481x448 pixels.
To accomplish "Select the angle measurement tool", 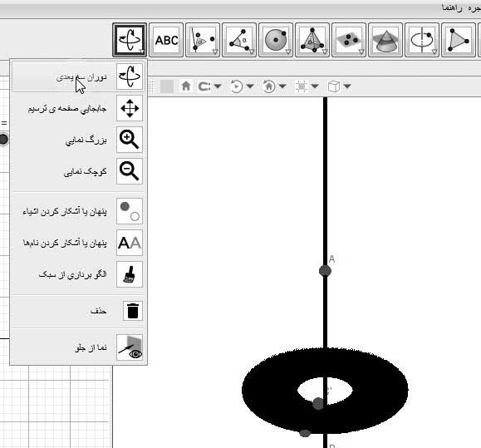I will click(239, 40).
